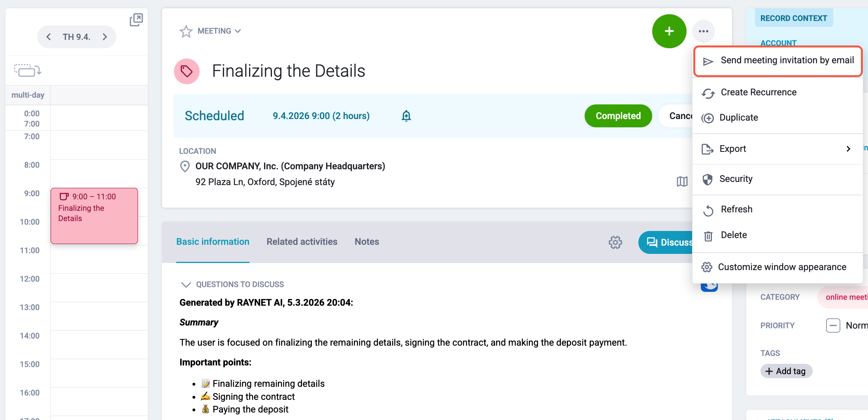Screen dimensions: 868x420
Task: Click the Add tag button
Action: [786, 371]
